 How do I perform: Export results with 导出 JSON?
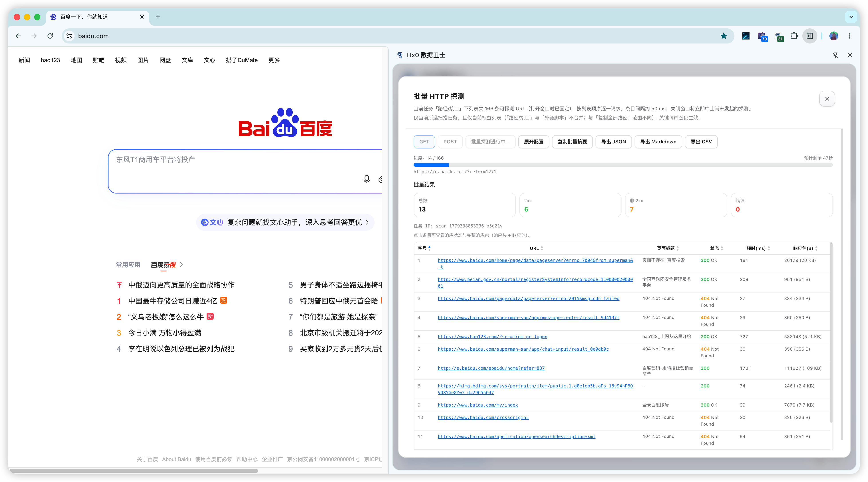(x=613, y=142)
